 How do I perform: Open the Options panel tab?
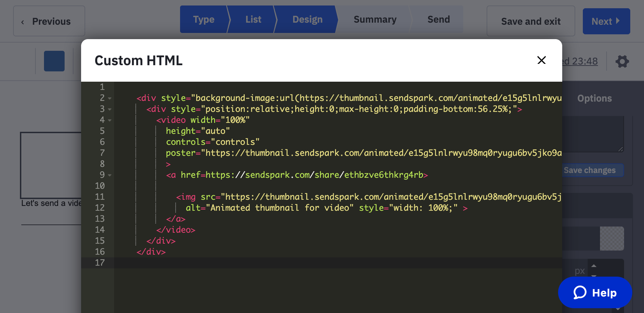point(595,98)
